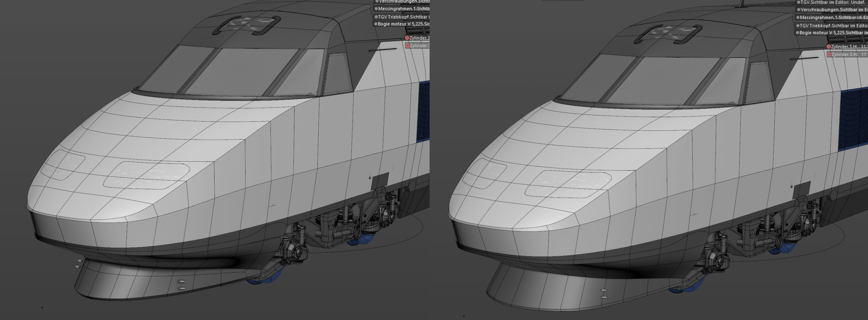Click the grey dot beside Verschraubungen in right view

pyautogui.click(x=798, y=10)
